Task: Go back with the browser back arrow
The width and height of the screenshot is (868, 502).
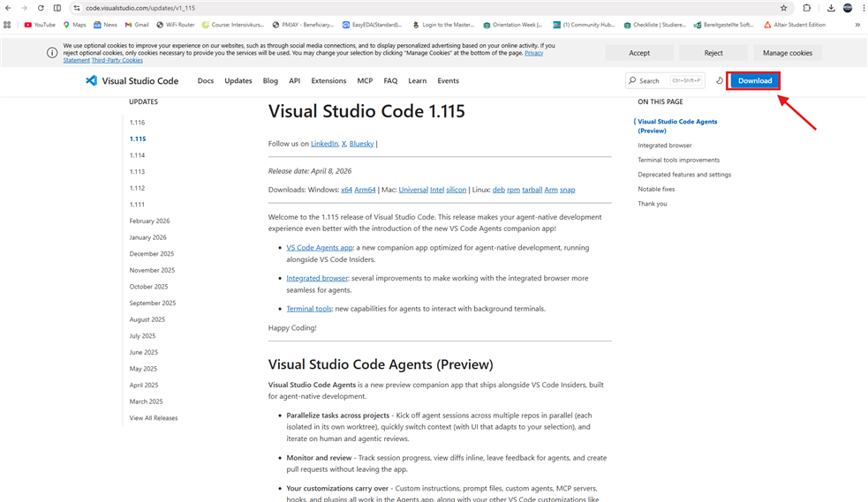Action: tap(8, 8)
